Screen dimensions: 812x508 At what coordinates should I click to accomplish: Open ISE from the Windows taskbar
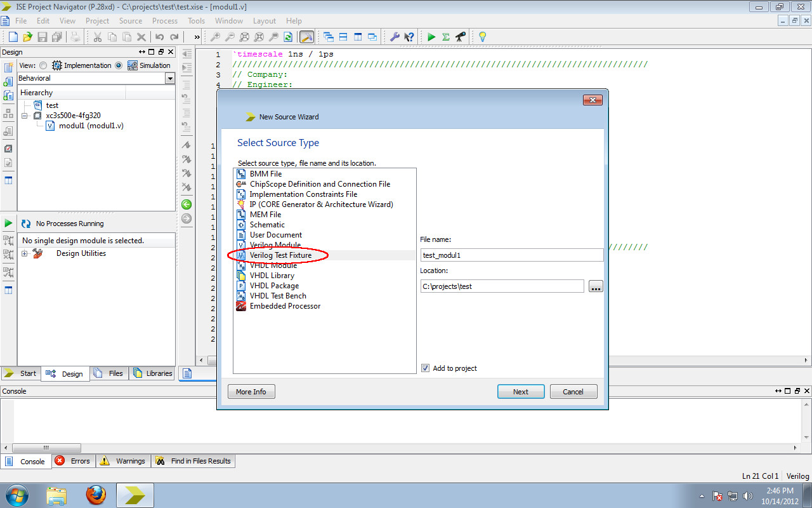point(134,495)
